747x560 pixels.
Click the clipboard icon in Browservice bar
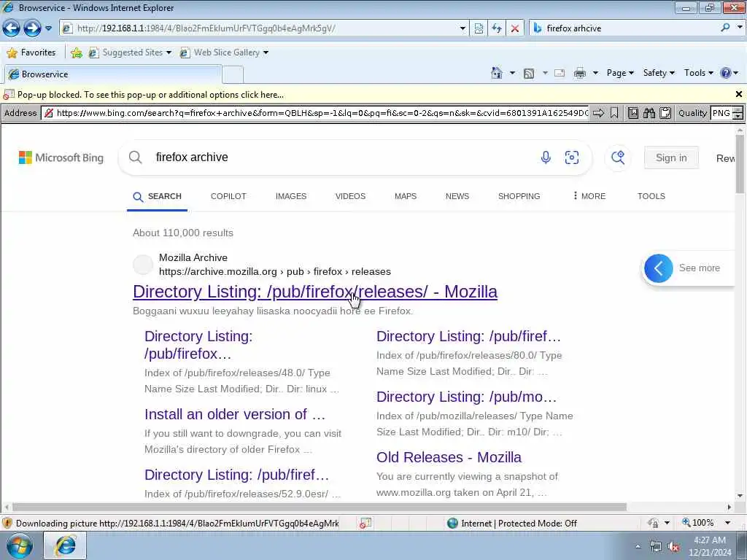click(665, 113)
